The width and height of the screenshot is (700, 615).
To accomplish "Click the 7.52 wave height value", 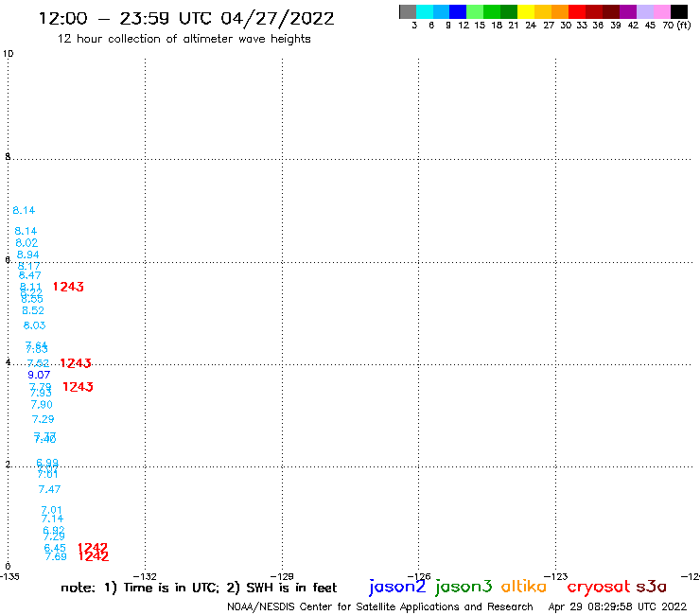I will (x=38, y=363).
